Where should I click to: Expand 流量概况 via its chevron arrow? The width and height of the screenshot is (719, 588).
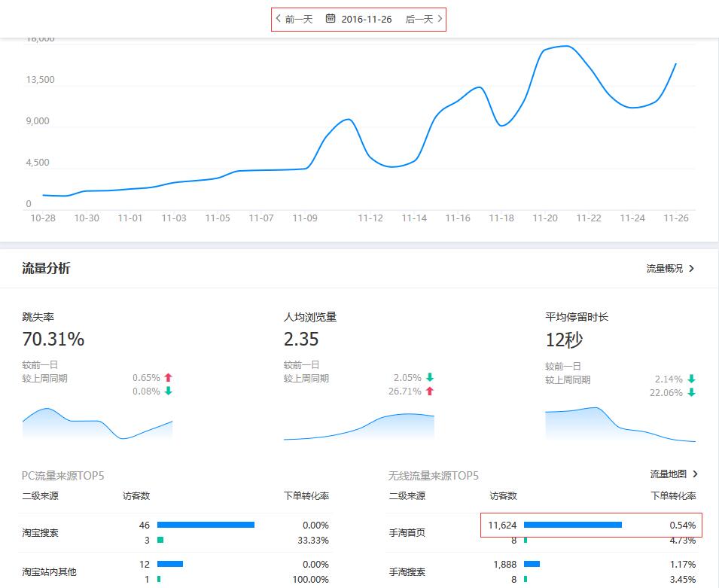[x=691, y=268]
